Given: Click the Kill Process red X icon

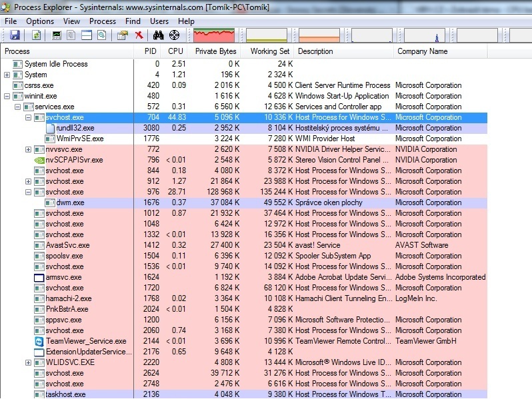Looking at the screenshot, I should 139,35.
